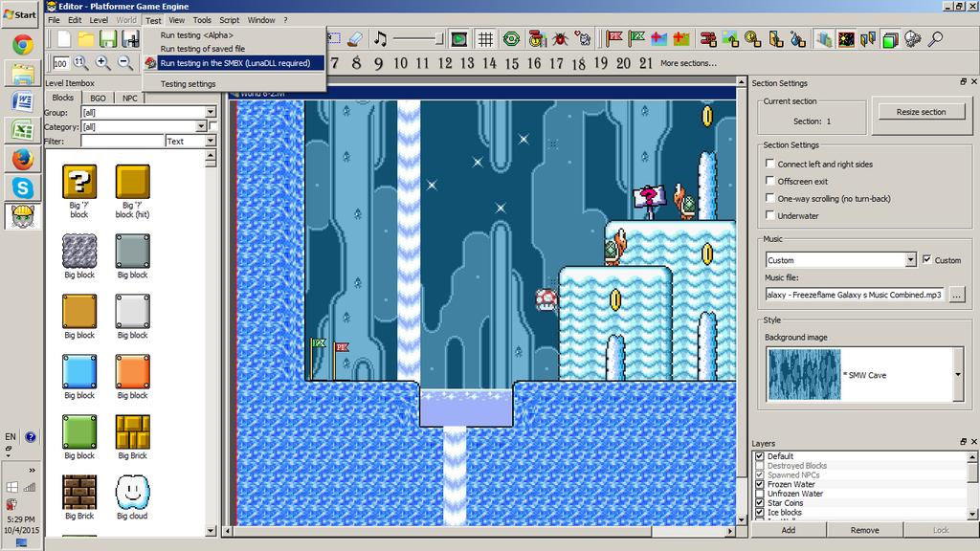Screen dimensions: 980x551
Task: Select the Eraser tool
Action: coord(354,39)
